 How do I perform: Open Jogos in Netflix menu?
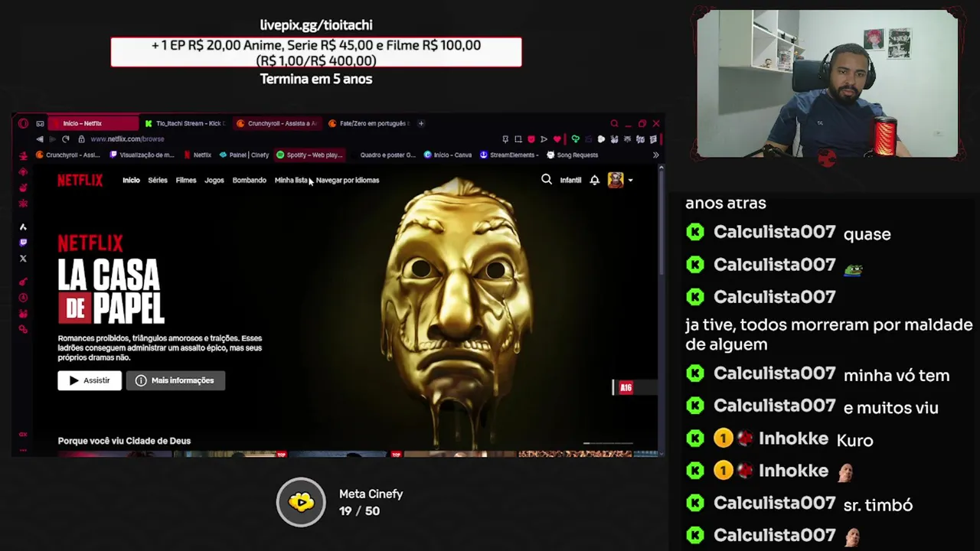[x=214, y=180]
